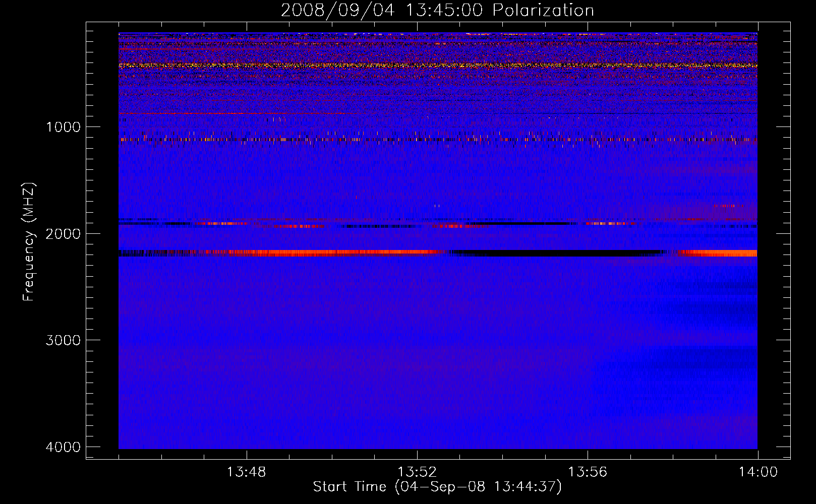Click the bright yellow noise band near the top
The image size is (816, 504).
[x=438, y=66]
